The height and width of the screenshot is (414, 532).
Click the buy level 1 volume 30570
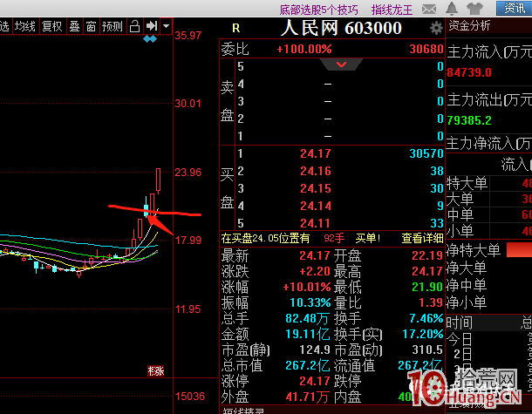pos(426,153)
